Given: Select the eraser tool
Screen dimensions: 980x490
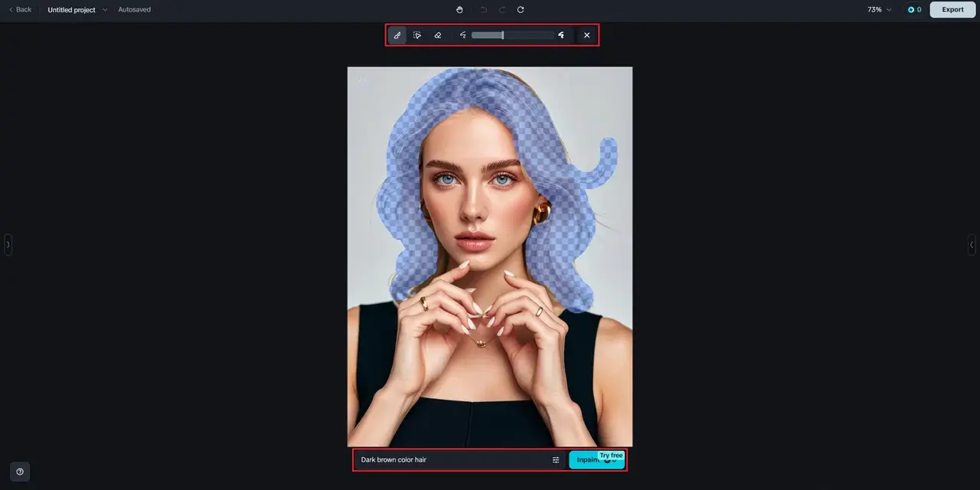Looking at the screenshot, I should (x=438, y=35).
